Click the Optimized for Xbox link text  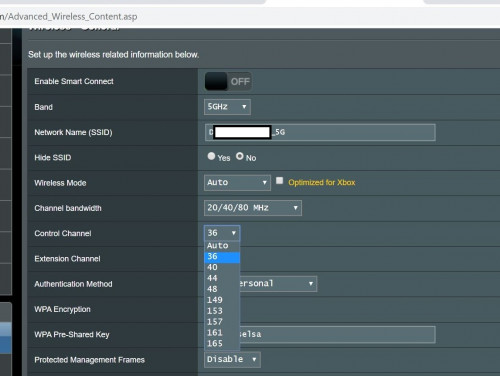[x=322, y=183]
